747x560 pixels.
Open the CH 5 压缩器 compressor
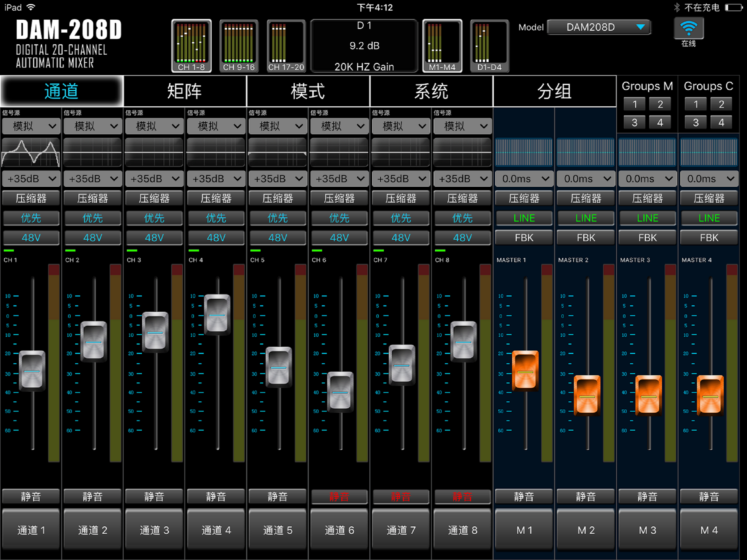(278, 198)
